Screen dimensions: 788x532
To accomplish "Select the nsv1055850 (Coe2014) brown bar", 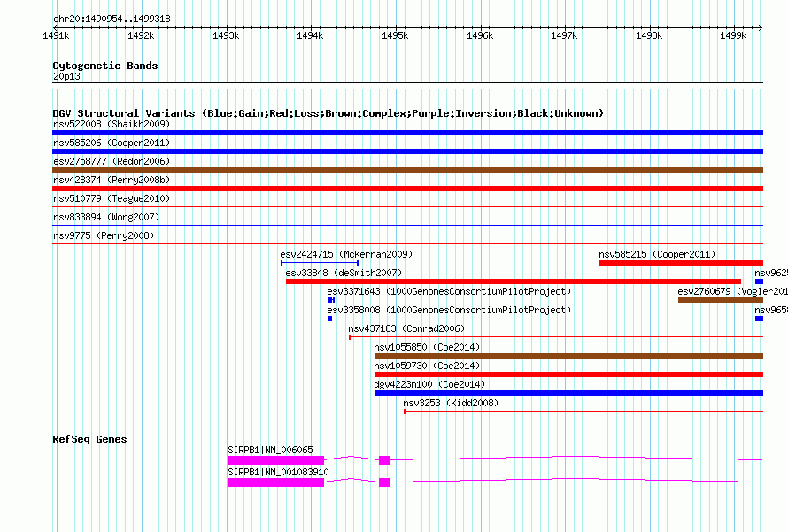I will (x=569, y=356).
